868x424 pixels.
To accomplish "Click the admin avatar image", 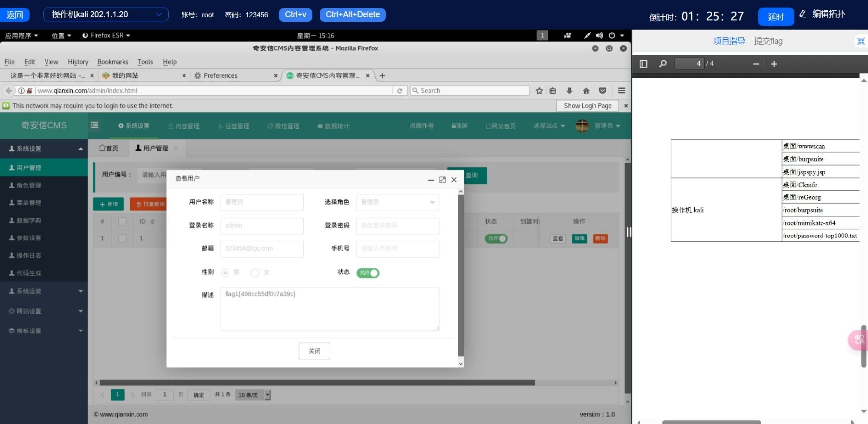I will click(x=582, y=126).
